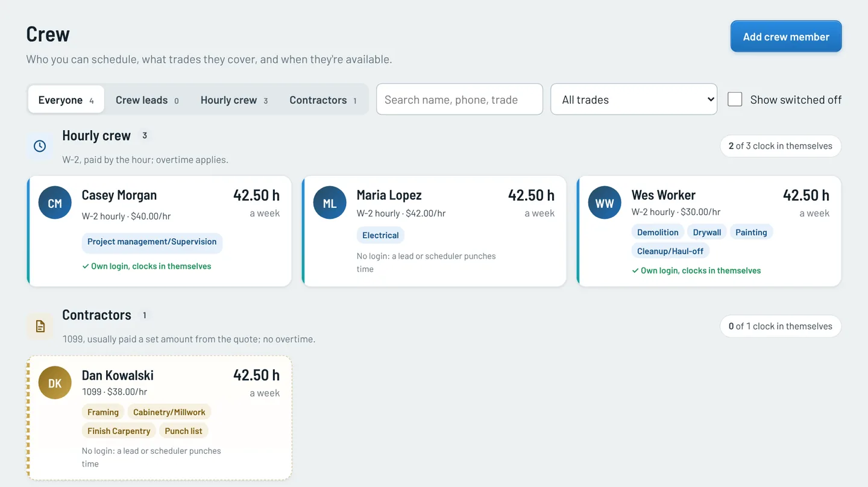The height and width of the screenshot is (487, 868).
Task: Click W-2 hourly · $30.00/hr rate text
Action: click(x=676, y=212)
